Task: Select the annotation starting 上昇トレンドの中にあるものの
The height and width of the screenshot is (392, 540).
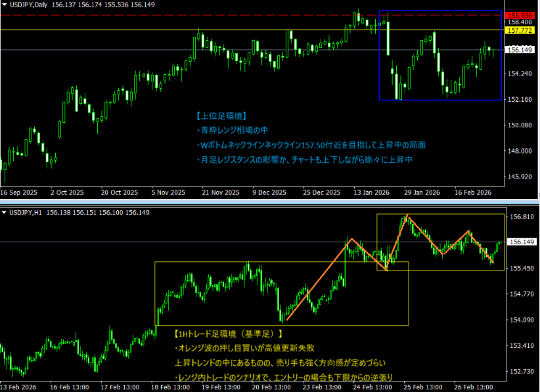Action: click(280, 362)
